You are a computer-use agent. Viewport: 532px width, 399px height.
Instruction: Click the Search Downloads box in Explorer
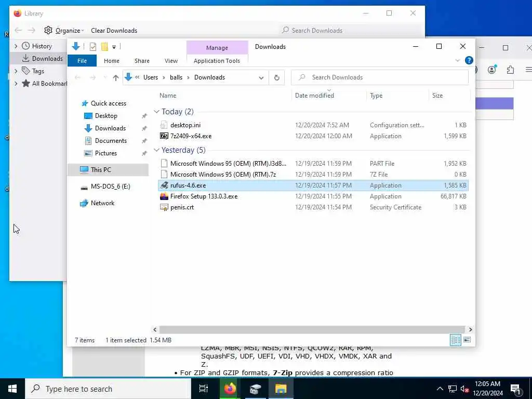pos(380,77)
